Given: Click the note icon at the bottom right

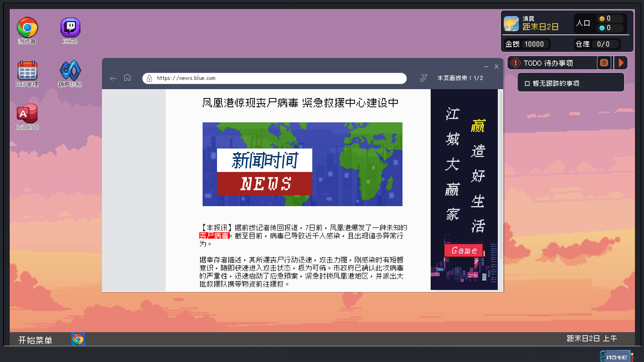Looking at the screenshot, I should 616,356.
